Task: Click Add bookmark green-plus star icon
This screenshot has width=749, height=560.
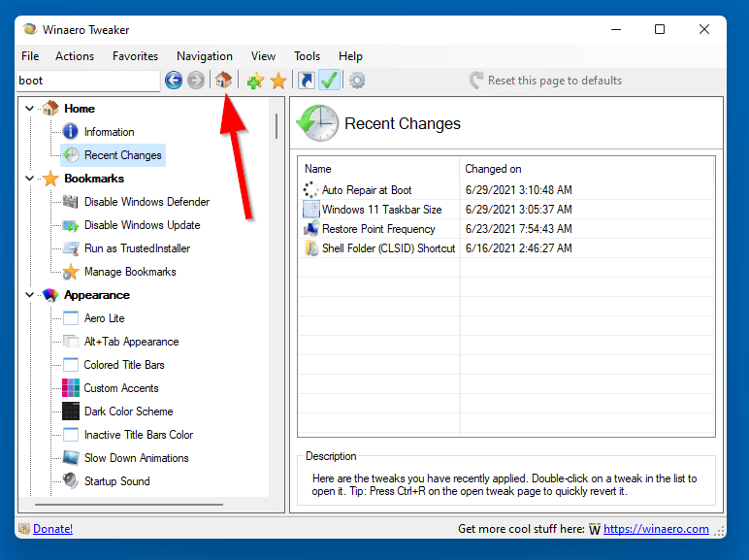Action: pos(255,81)
